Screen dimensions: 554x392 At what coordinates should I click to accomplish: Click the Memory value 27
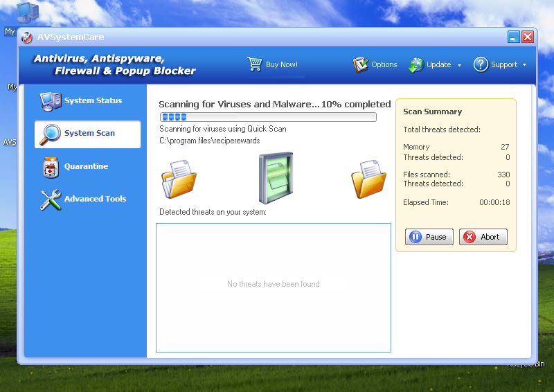(x=505, y=147)
